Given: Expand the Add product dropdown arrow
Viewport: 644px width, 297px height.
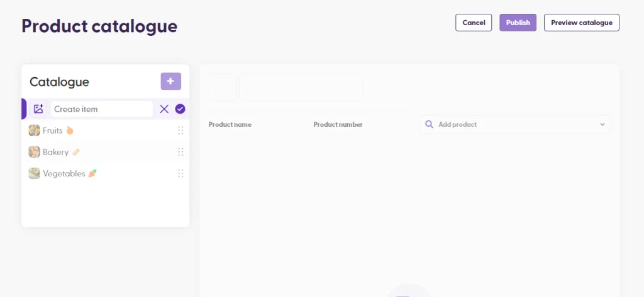Looking at the screenshot, I should [x=602, y=124].
